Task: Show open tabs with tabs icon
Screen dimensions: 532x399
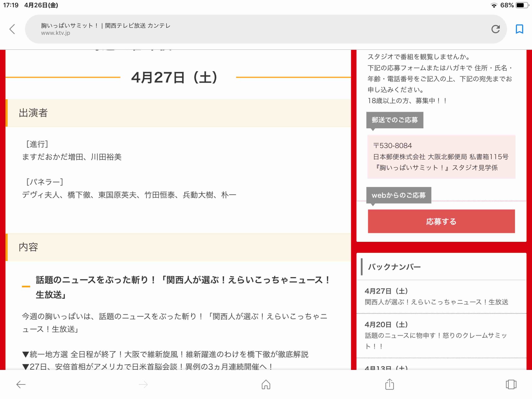Action: [x=511, y=384]
